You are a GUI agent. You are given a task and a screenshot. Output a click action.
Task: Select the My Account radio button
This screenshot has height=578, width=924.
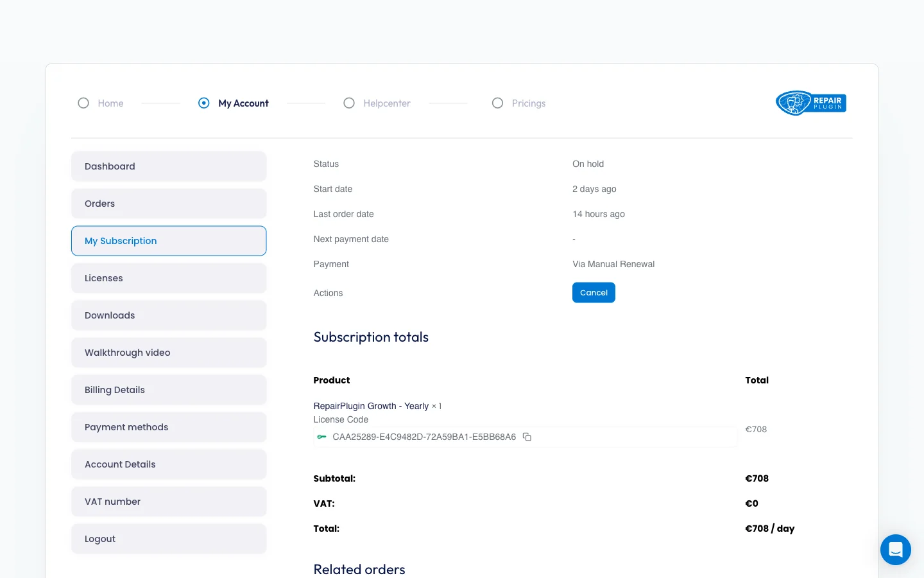tap(203, 103)
